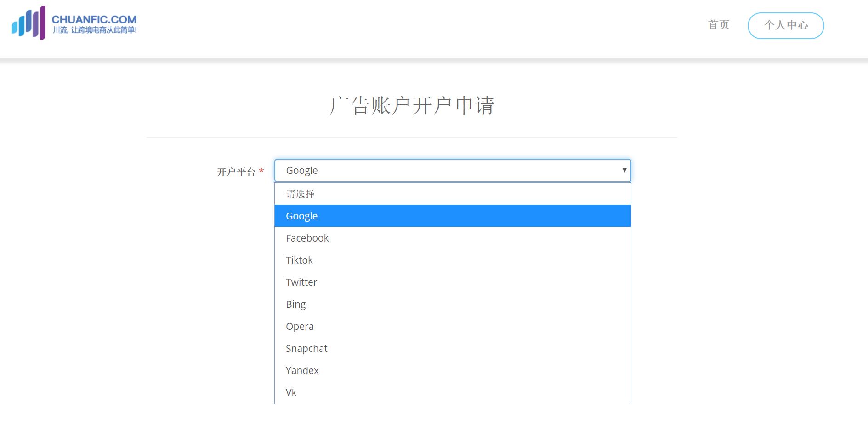
Task: Select the Snapchat option
Action: 453,348
